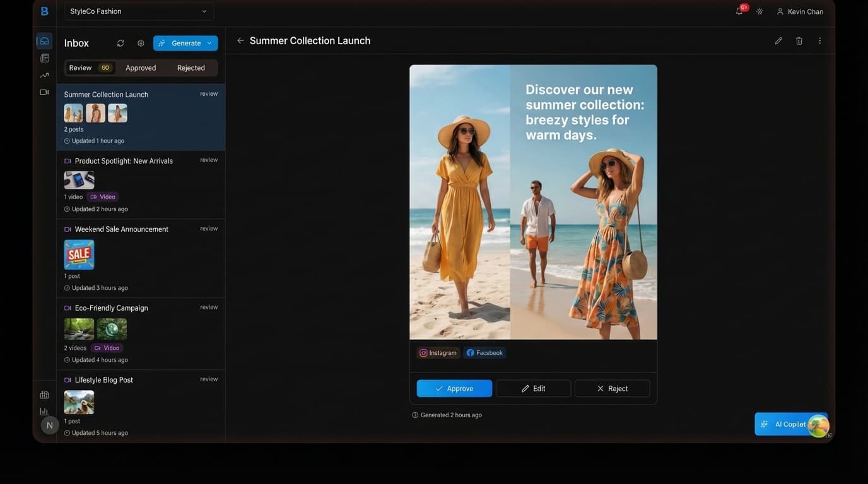The image size is (868, 484).
Task: Select the posts library icon in the sidebar
Action: [x=44, y=57]
